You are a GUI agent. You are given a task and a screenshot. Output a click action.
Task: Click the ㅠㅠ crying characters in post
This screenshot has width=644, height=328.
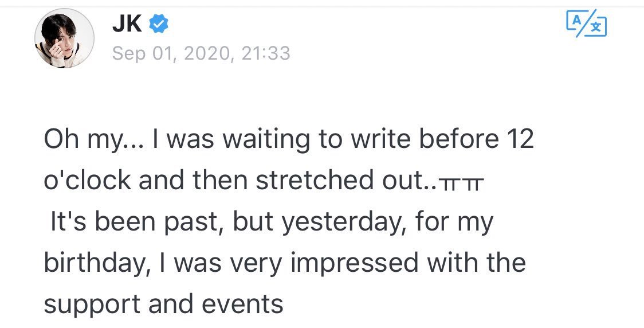click(x=462, y=185)
